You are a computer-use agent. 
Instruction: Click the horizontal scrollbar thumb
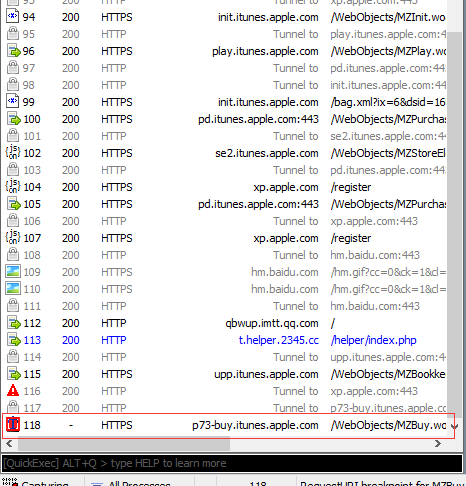coord(124,444)
